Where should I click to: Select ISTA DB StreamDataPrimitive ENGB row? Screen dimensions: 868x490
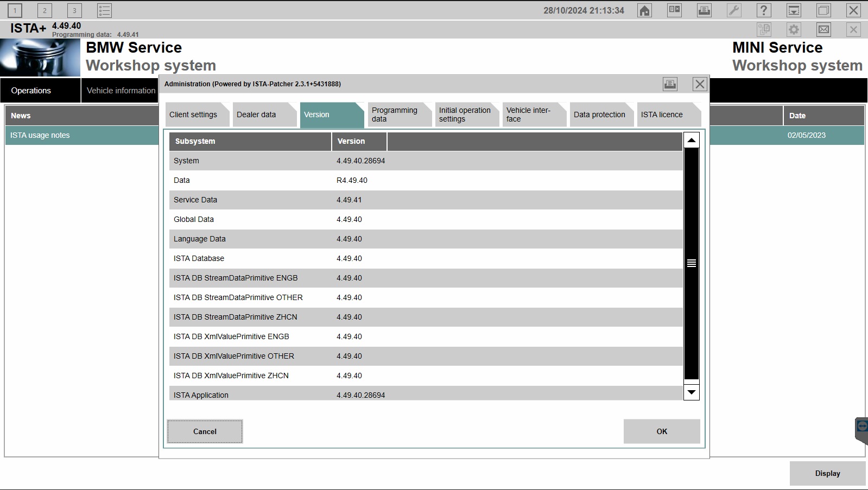click(426, 278)
